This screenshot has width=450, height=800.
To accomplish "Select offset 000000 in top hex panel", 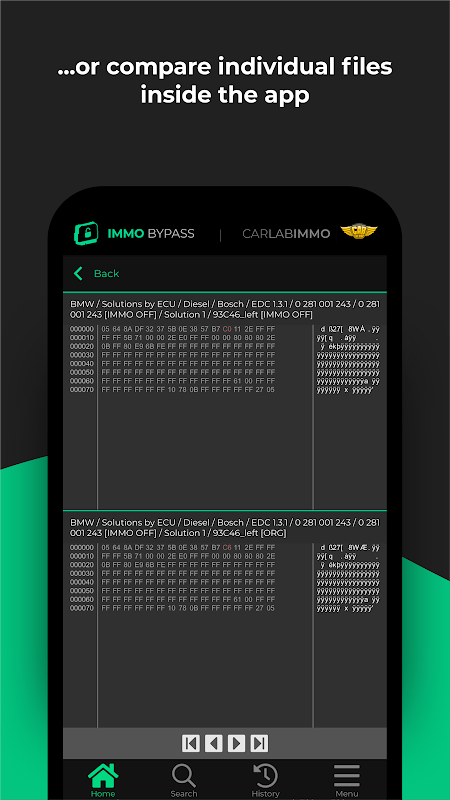I will point(82,329).
